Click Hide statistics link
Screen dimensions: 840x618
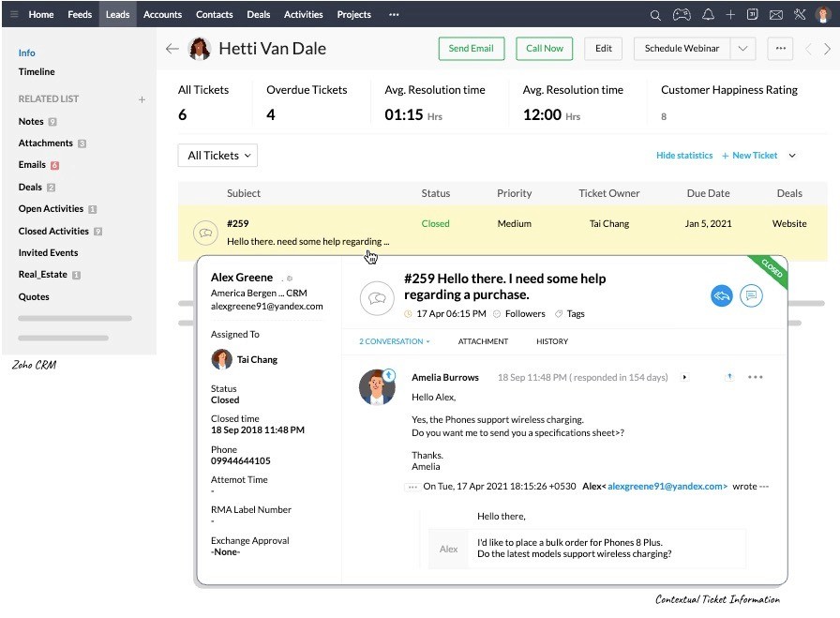[684, 156]
